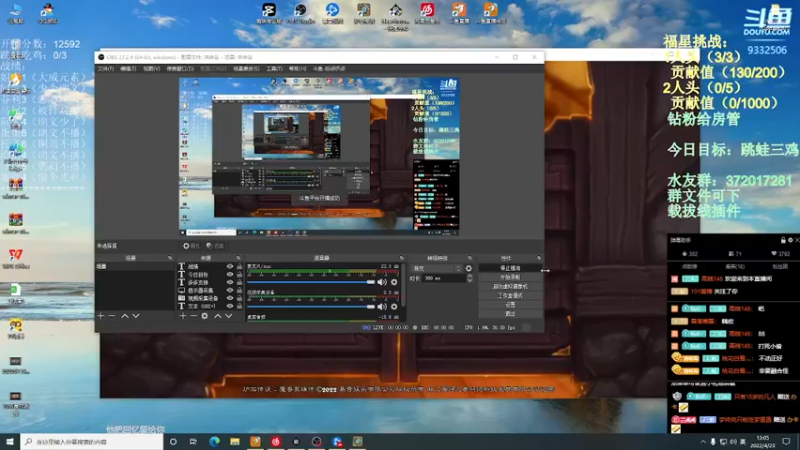Move the scene down with the down arrow
The width and height of the screenshot is (800, 450).
point(136,316)
